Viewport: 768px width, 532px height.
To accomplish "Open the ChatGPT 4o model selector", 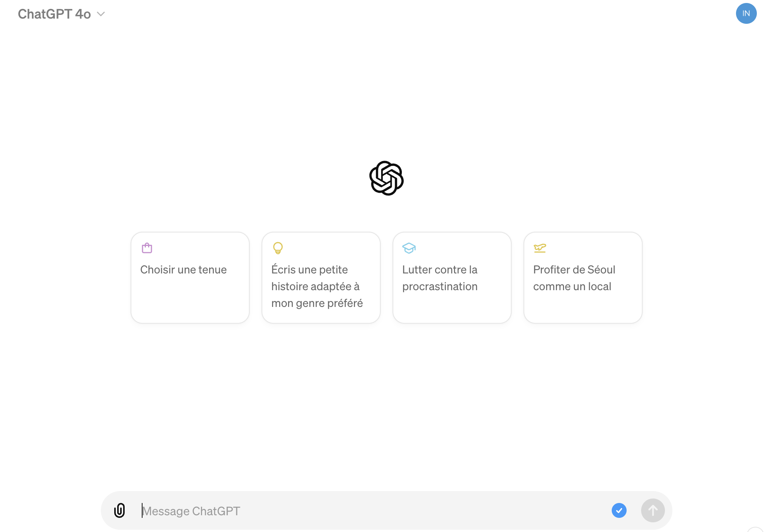I will point(62,14).
